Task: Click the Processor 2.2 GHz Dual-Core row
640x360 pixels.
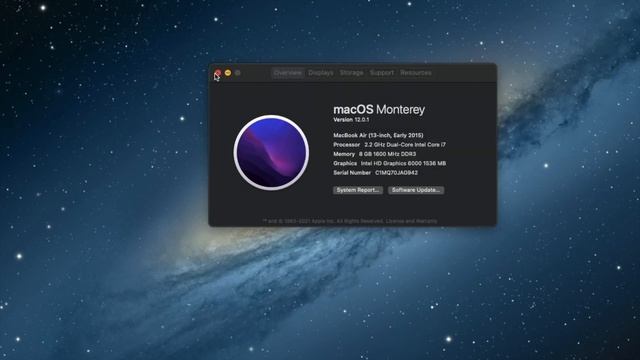Action: [389, 144]
